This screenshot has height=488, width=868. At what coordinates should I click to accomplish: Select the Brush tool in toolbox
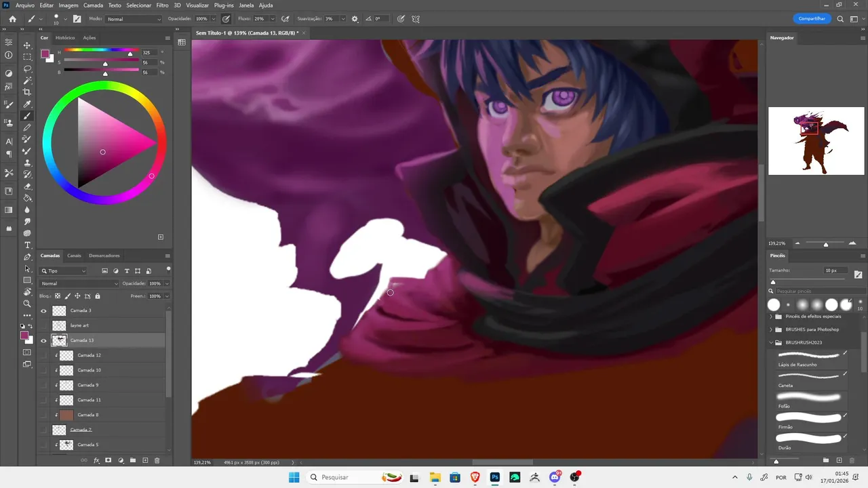point(27,116)
